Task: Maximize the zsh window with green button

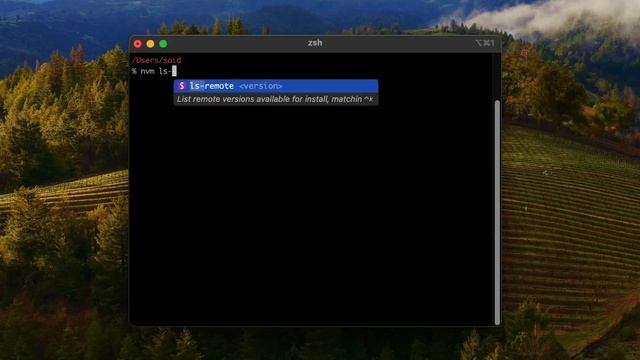Action: coord(163,44)
